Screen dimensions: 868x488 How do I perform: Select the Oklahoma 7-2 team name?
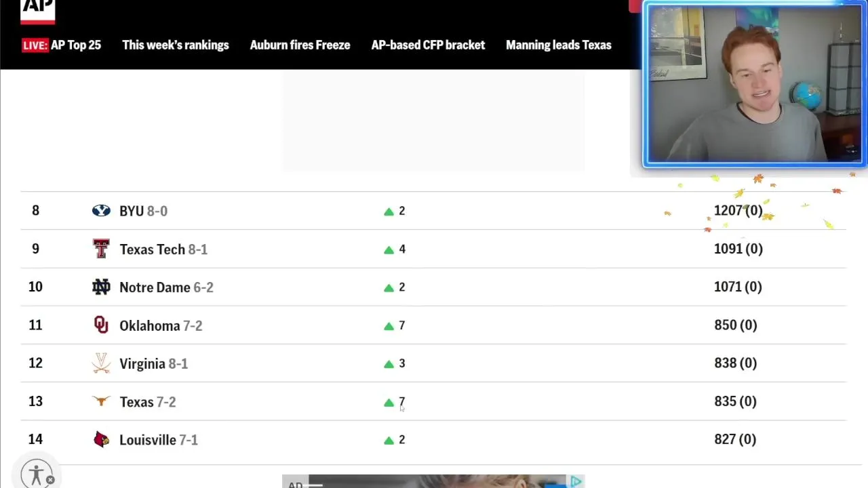tap(161, 326)
